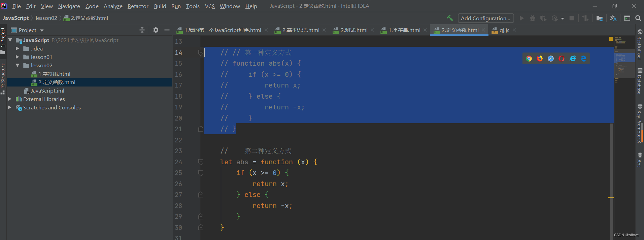644x240 pixels.
Task: Open the Ant side panel
Action: point(640,160)
